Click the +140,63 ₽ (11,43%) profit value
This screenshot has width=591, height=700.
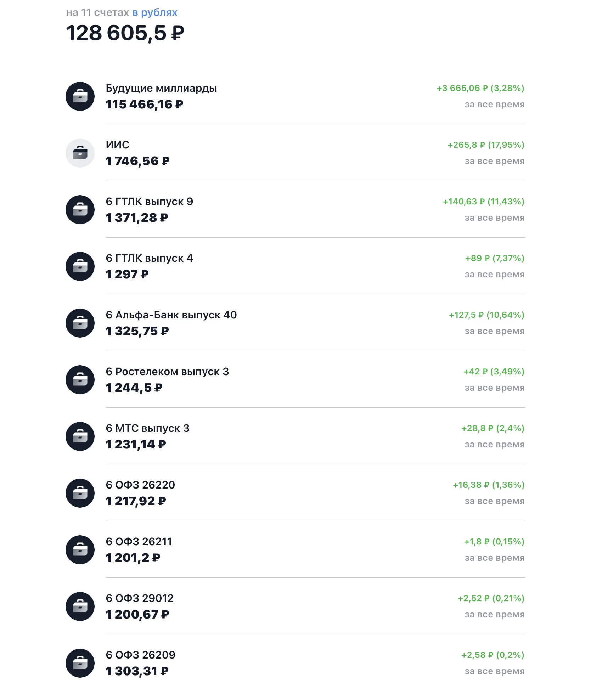(483, 202)
